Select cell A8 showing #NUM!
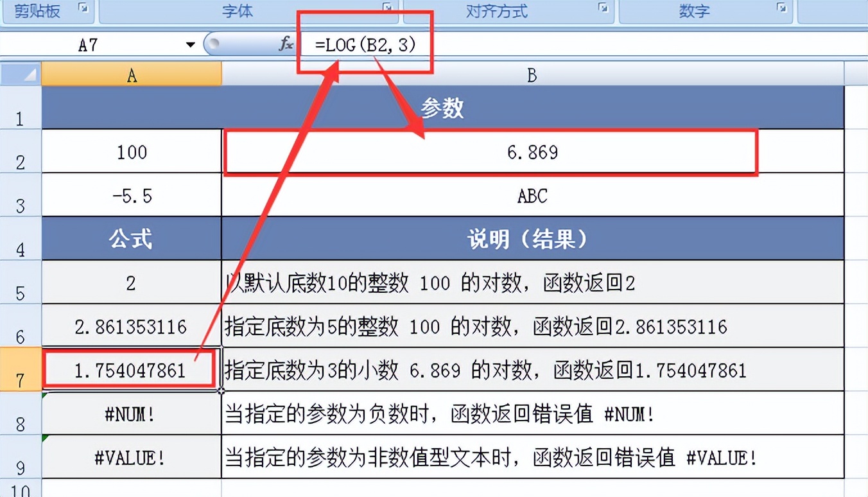 tap(132, 414)
